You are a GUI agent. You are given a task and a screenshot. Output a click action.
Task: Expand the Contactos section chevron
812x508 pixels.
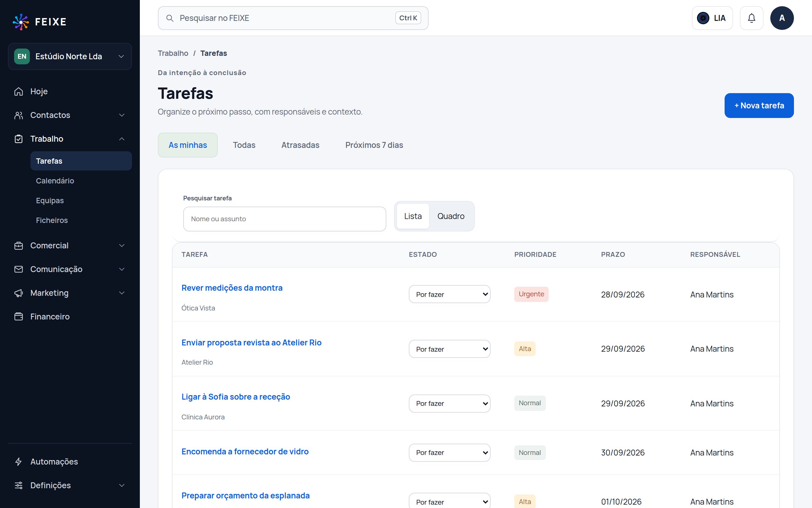pyautogui.click(x=122, y=115)
